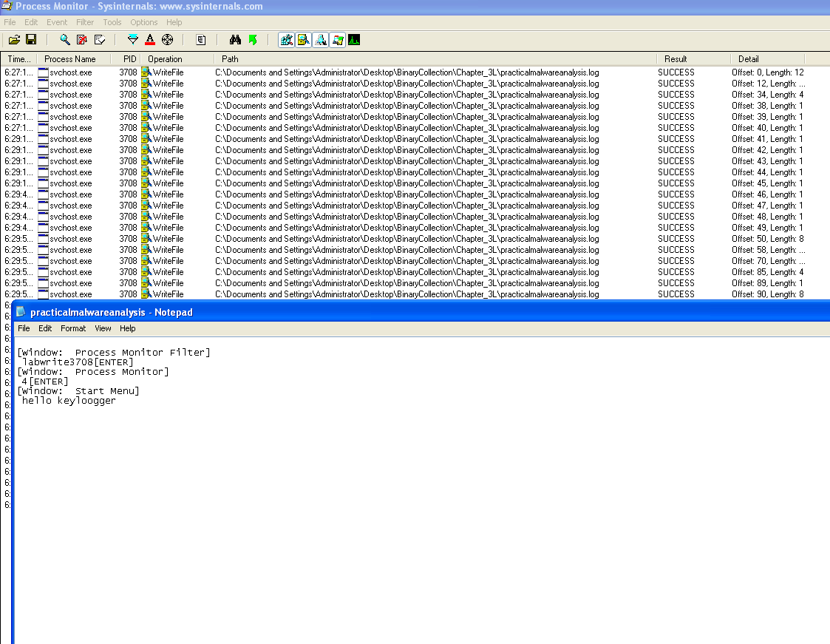Open the Process Tree icon

pyautogui.click(x=200, y=40)
